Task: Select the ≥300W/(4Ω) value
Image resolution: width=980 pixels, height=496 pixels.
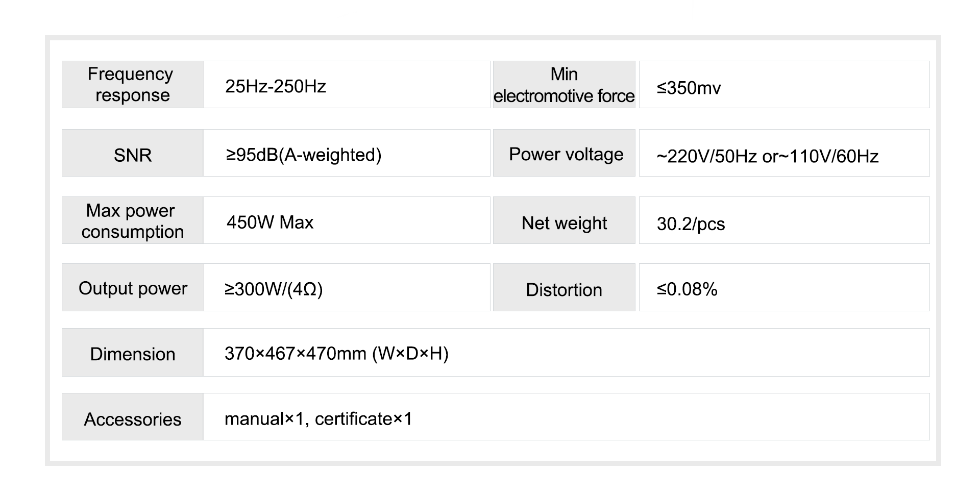Action: pos(274,289)
